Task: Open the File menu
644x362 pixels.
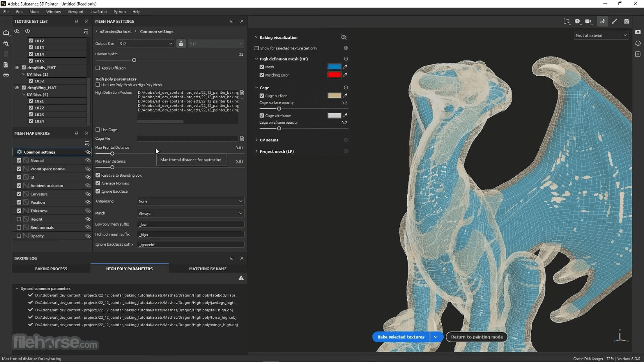Action: (6, 12)
